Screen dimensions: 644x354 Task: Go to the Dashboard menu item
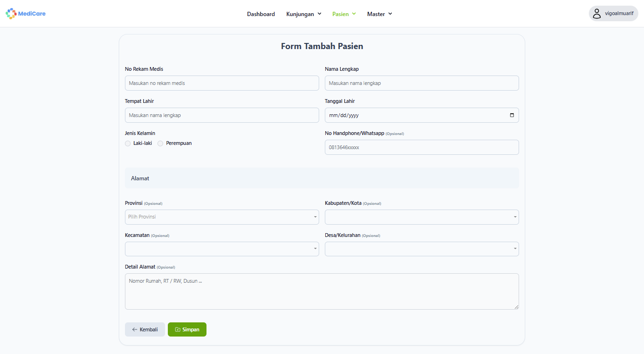261,14
